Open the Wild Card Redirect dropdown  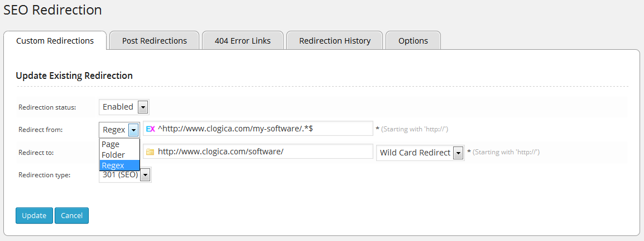click(420, 153)
